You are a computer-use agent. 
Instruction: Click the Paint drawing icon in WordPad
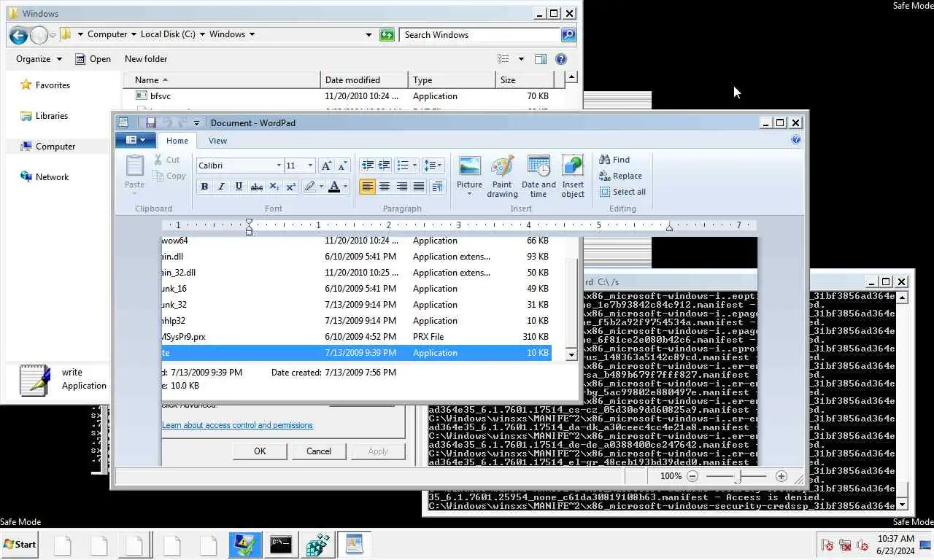point(502,176)
